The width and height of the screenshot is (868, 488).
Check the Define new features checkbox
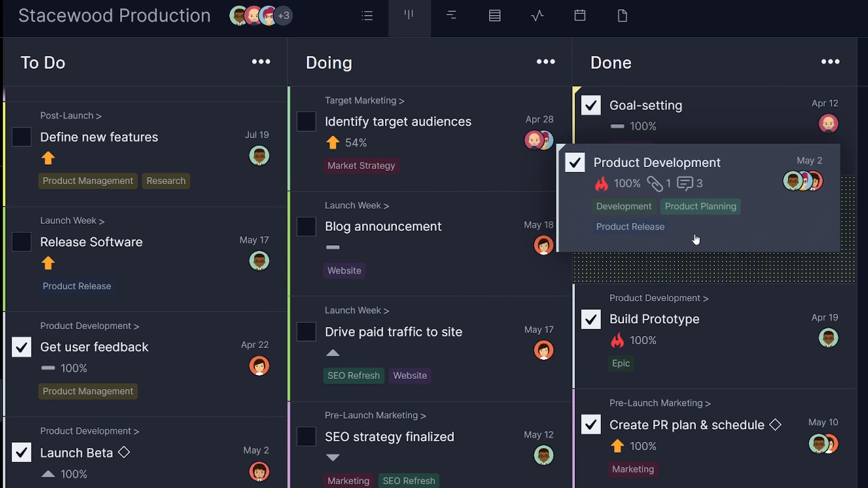click(21, 137)
